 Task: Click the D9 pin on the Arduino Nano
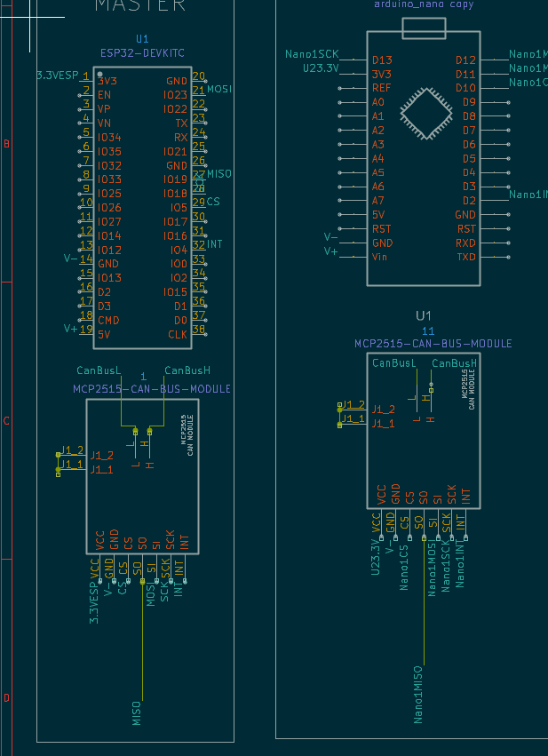[469, 102]
